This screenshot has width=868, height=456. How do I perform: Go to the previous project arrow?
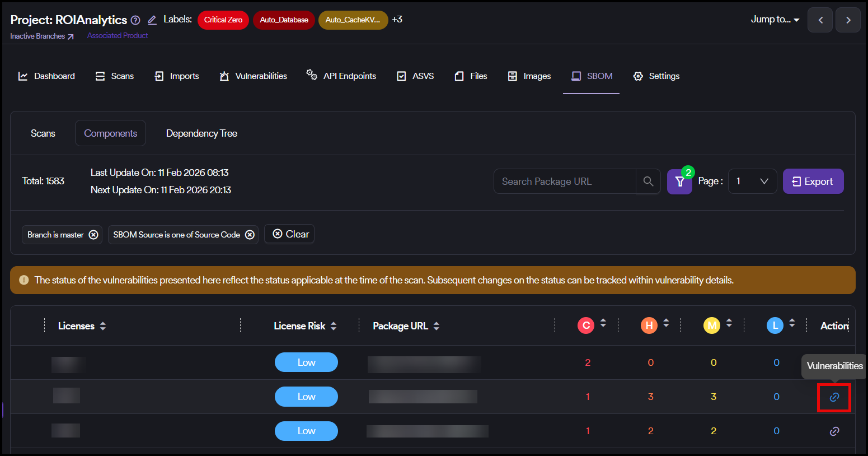(820, 20)
